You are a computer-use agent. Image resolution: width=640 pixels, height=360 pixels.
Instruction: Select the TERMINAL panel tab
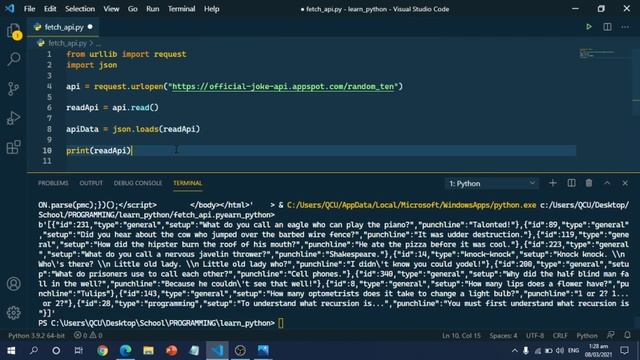(187, 183)
